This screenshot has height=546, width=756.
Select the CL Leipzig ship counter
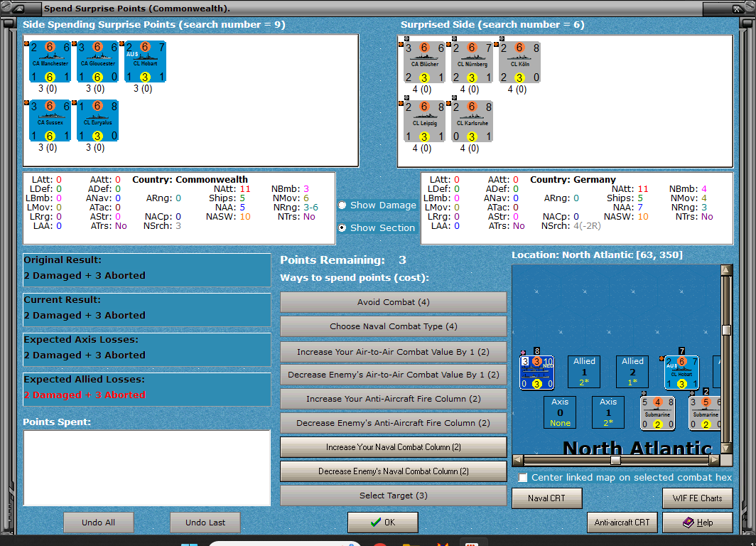coord(424,122)
